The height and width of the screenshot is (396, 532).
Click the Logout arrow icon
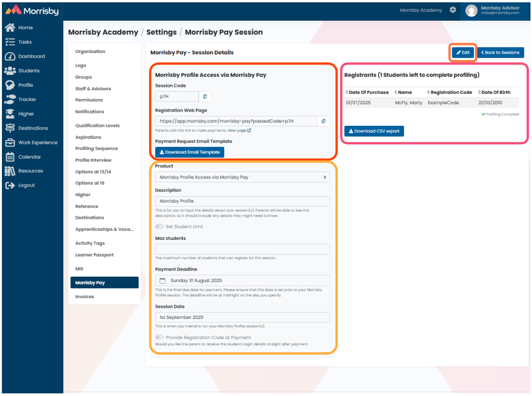click(x=10, y=185)
